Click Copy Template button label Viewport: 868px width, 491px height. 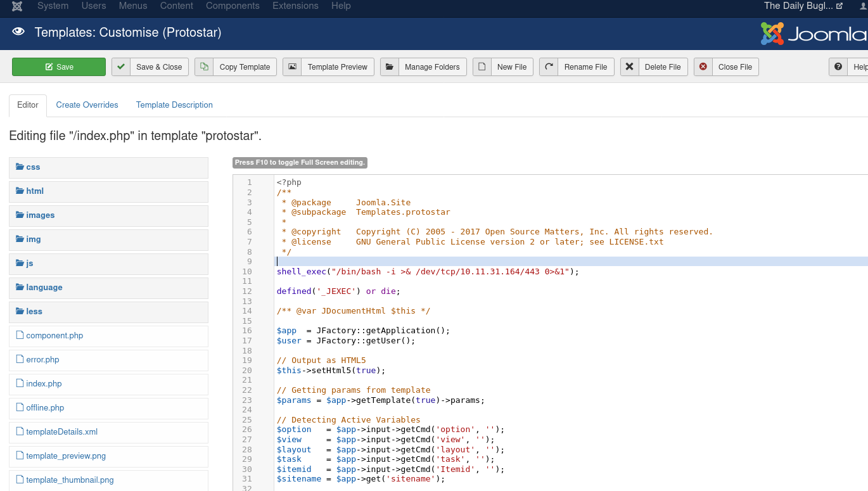(x=245, y=67)
